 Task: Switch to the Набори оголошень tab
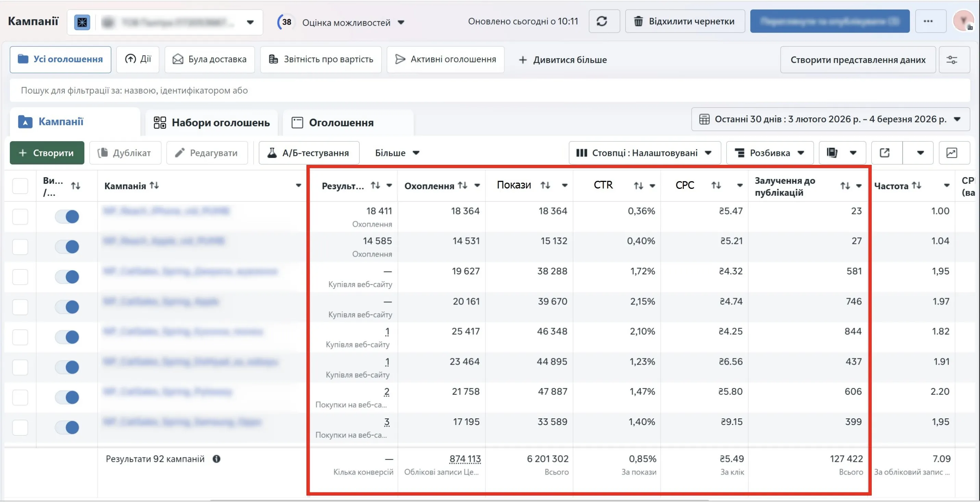(212, 123)
